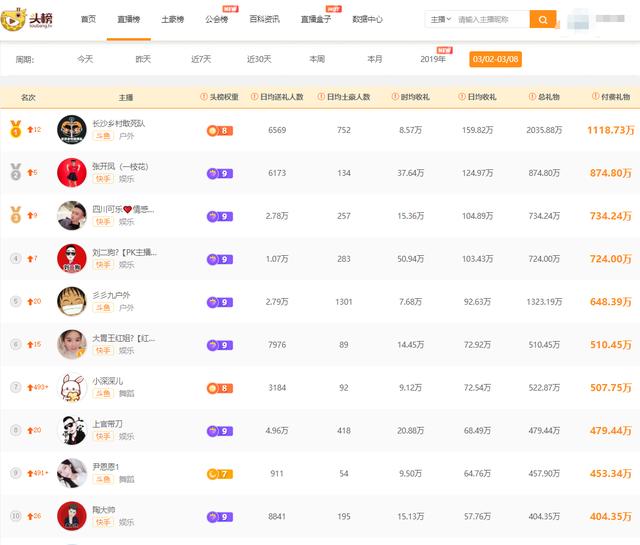Expand the 主播 search type dropdown
This screenshot has height=545, width=640.
440,19
